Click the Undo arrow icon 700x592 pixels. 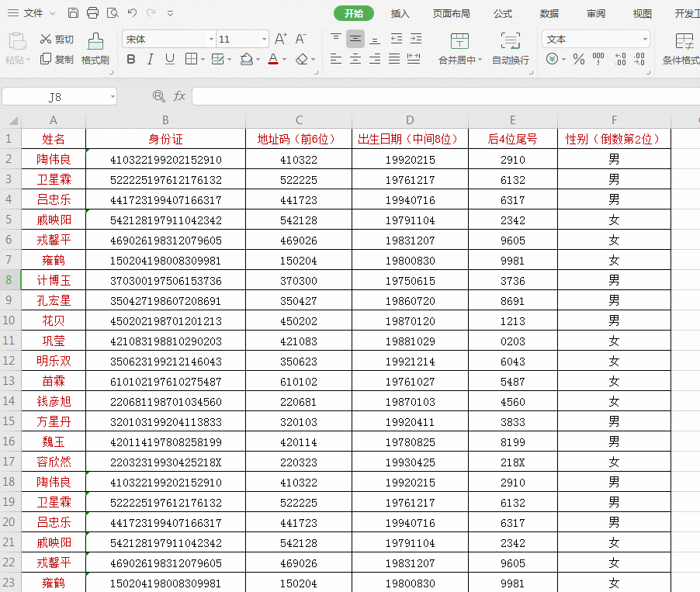pyautogui.click(x=132, y=13)
